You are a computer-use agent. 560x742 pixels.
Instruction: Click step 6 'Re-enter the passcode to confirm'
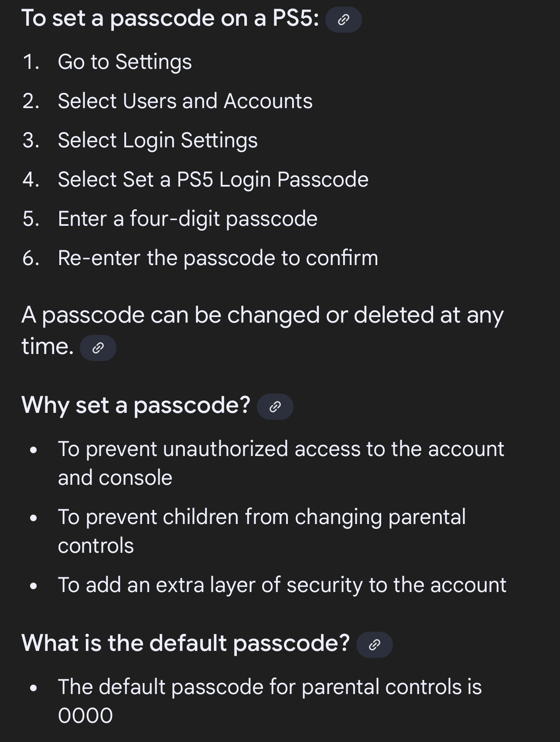[x=218, y=258]
